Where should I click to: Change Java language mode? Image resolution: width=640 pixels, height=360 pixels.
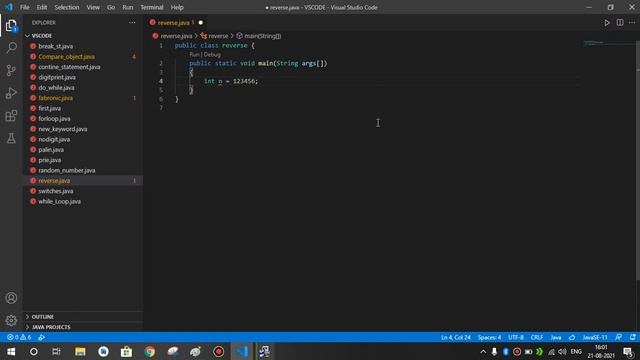pos(556,338)
